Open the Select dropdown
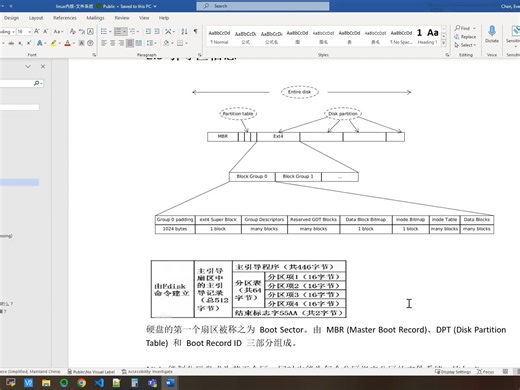Viewport: 520px width, 390px height. pos(465,45)
